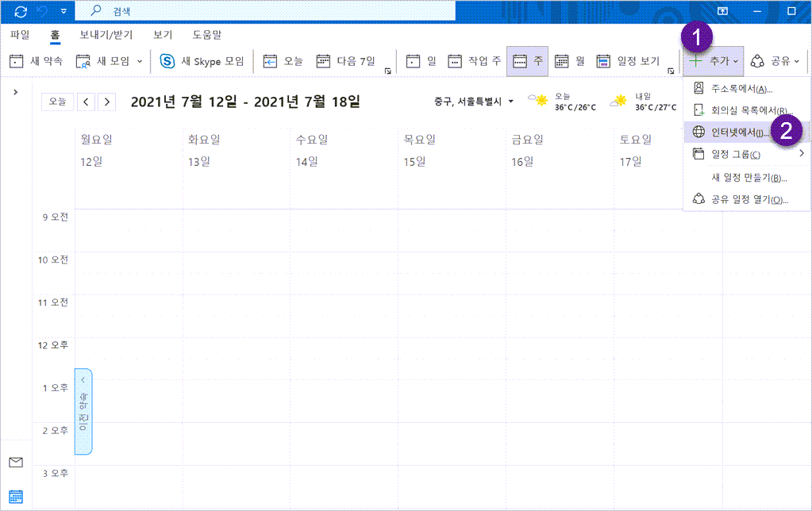
Task: Open the 파일 menu
Action: 20,34
